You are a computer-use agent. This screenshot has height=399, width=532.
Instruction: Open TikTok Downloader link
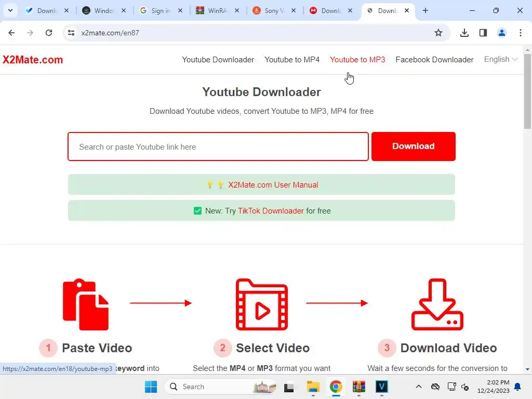271,211
